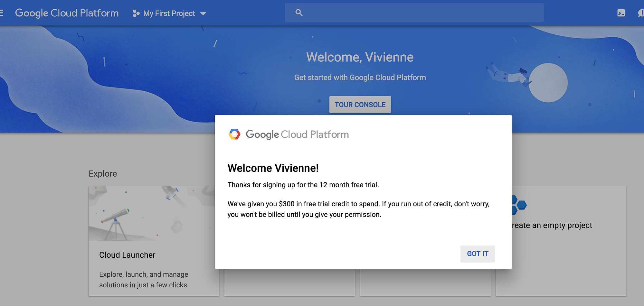Start the Tour Console walkthrough
The width and height of the screenshot is (644, 306).
click(x=360, y=105)
